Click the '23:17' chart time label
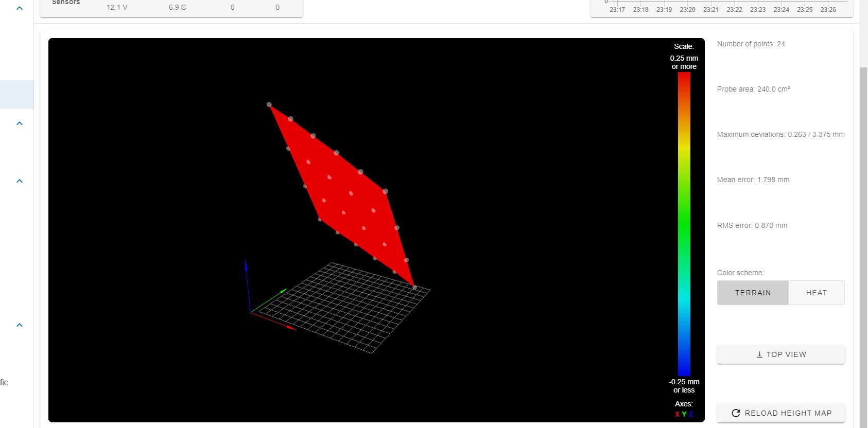 pyautogui.click(x=617, y=9)
